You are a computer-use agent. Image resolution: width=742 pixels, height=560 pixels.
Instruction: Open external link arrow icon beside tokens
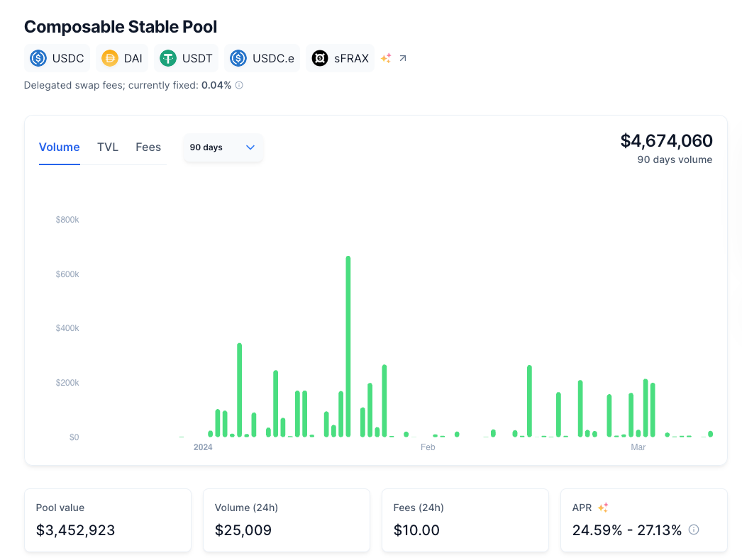(403, 58)
